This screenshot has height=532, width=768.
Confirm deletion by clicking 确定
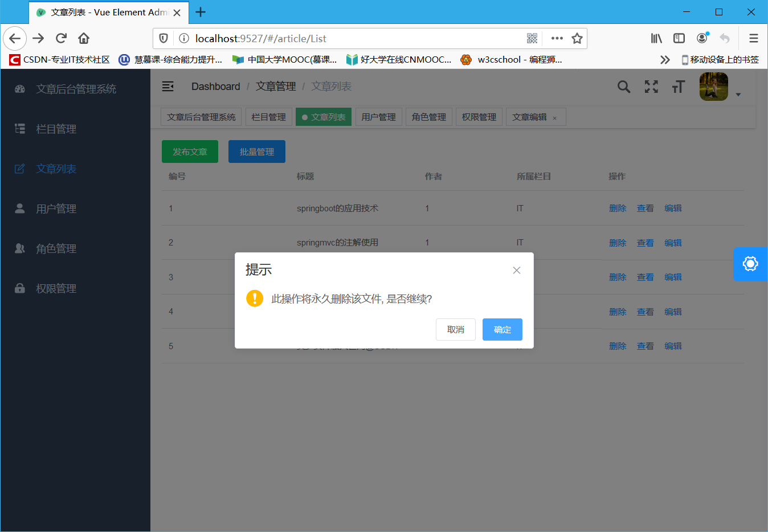(502, 329)
